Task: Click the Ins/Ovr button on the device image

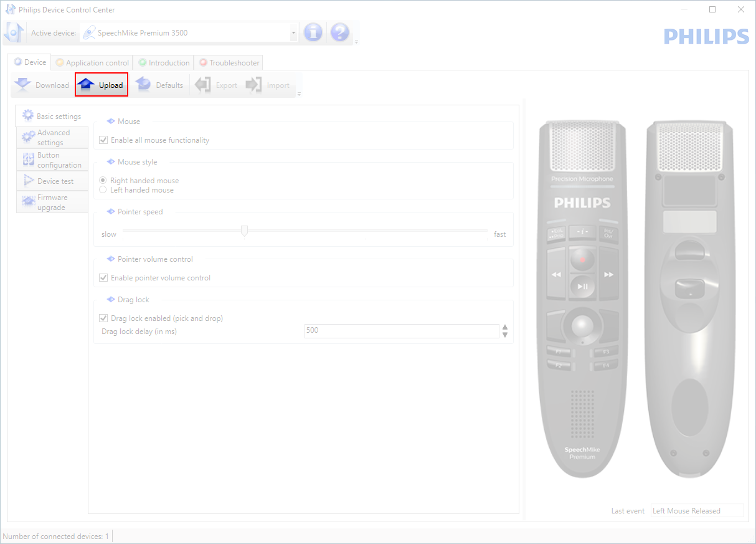Action: click(608, 233)
